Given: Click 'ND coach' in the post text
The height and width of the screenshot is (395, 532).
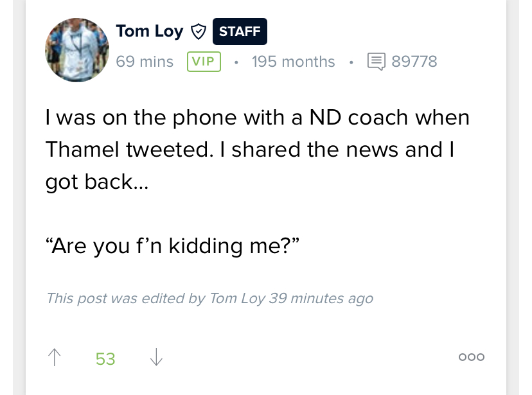Looking at the screenshot, I should coord(359,118).
